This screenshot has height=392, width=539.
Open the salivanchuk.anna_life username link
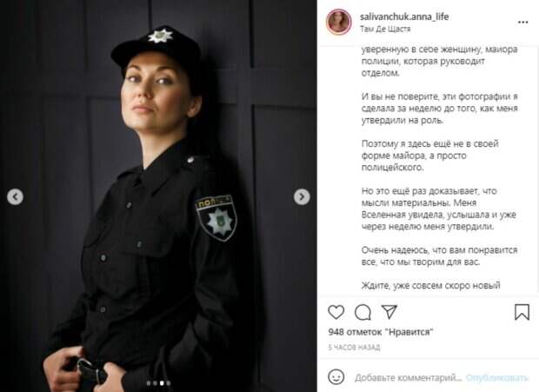point(404,17)
